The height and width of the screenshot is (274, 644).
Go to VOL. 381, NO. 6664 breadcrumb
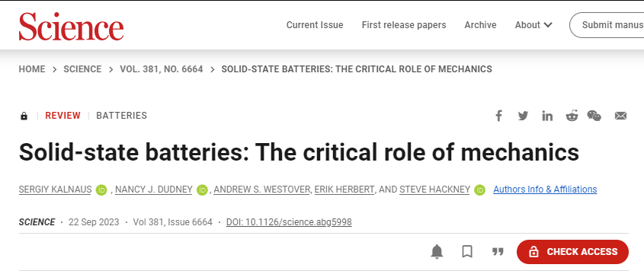(162, 69)
